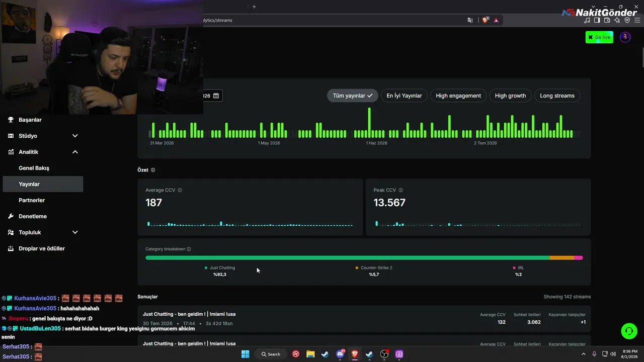
Task: Show hidden system tray icons
Action: [584, 354]
